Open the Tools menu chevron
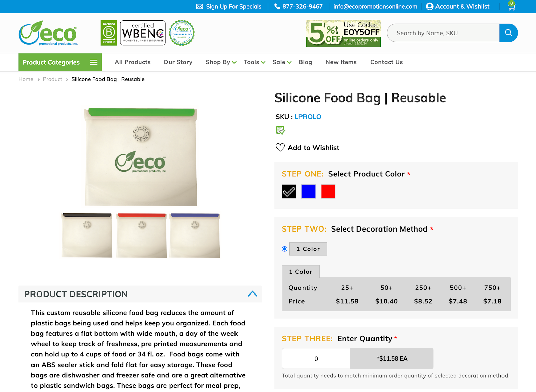This screenshot has width=536, height=392. tap(263, 62)
